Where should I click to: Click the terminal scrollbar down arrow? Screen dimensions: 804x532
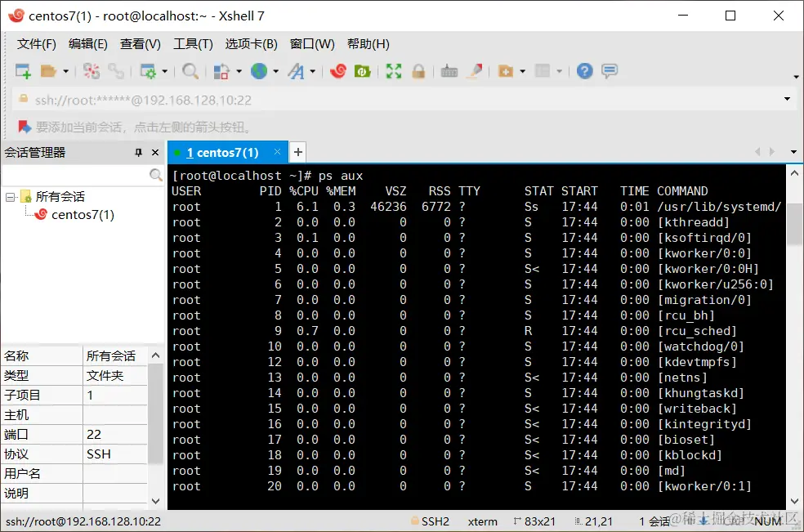point(794,501)
